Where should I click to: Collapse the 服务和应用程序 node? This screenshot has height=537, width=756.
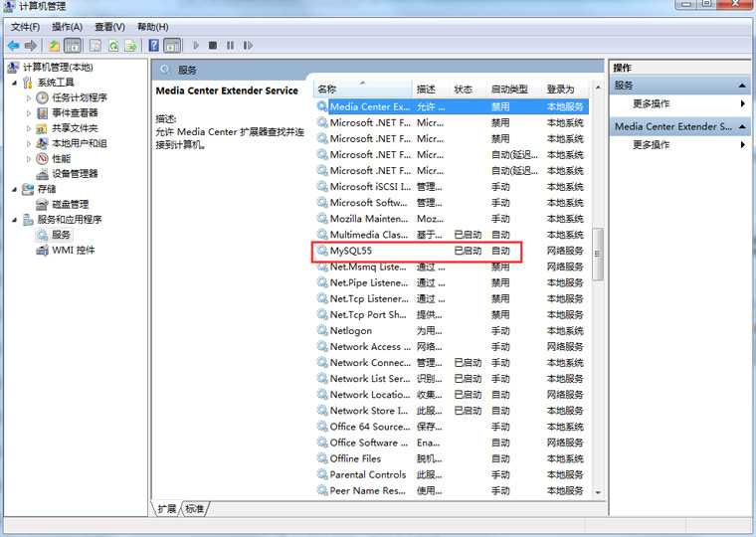[x=15, y=220]
